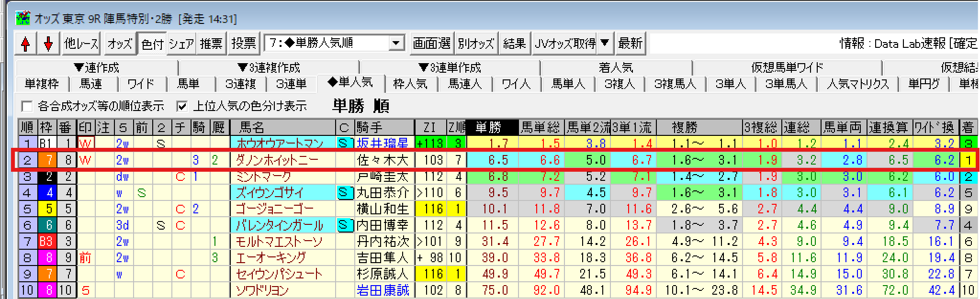
Task: Uncheck 上位人気の色分け表示 checkbox
Action: click(x=182, y=106)
